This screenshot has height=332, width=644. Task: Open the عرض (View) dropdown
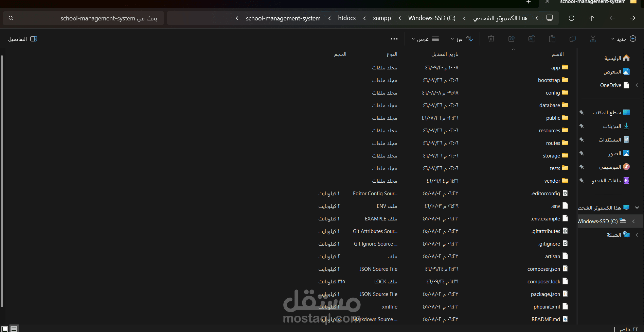point(425,39)
